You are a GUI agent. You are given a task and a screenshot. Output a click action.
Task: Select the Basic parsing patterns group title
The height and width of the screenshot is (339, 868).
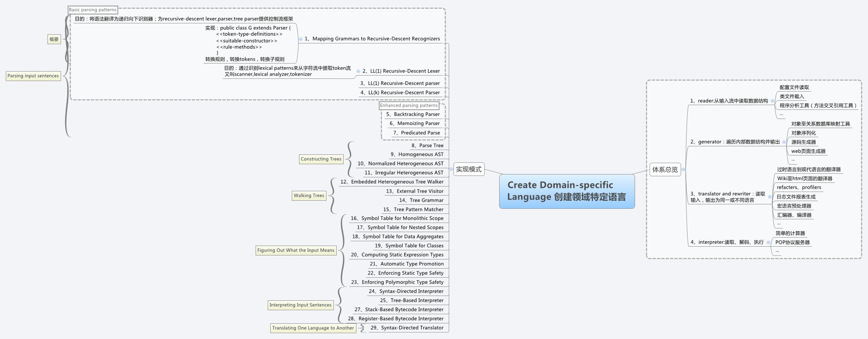(x=92, y=10)
